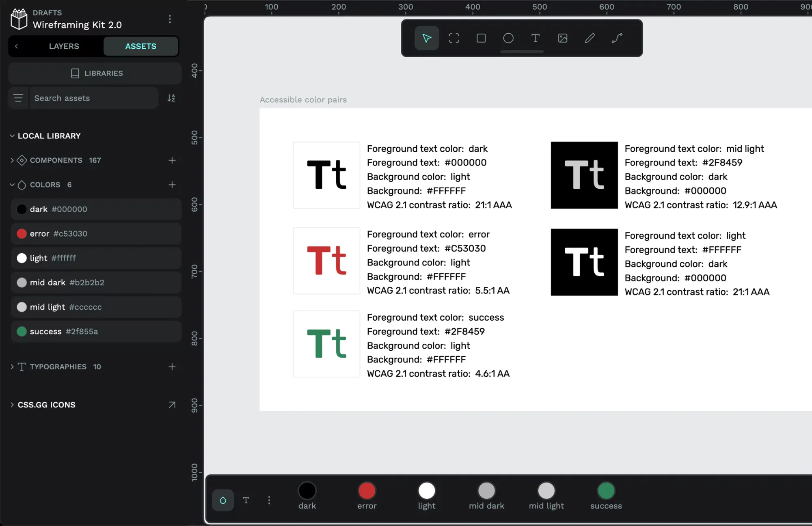Screen dimensions: 812x526
Task: Toggle visibility of CSS.GG ICONS section
Action: pyautogui.click(x=12, y=404)
